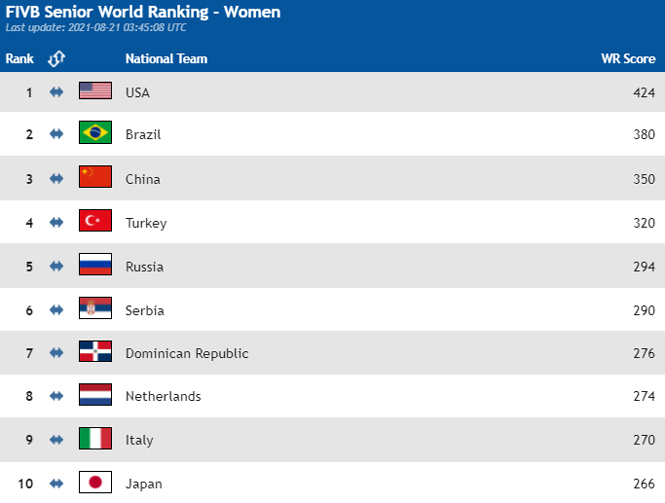665x503 pixels.
Task: Click the Netherlands flag icon
Action: click(95, 394)
